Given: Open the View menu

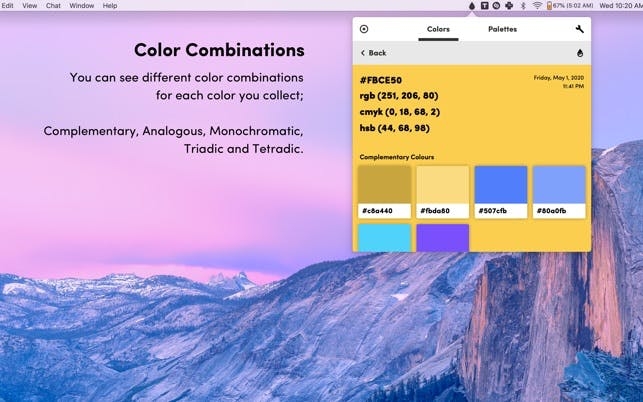Looking at the screenshot, I should 30,6.
